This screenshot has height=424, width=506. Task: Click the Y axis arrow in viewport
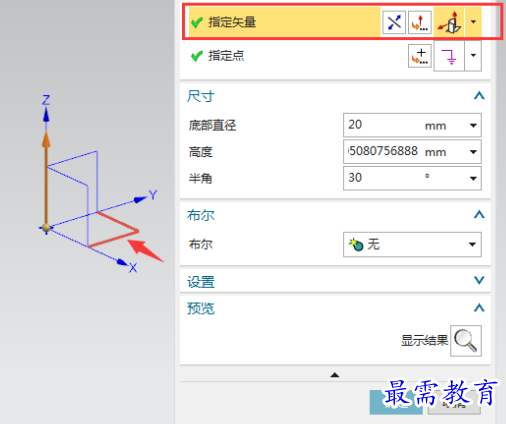point(140,199)
